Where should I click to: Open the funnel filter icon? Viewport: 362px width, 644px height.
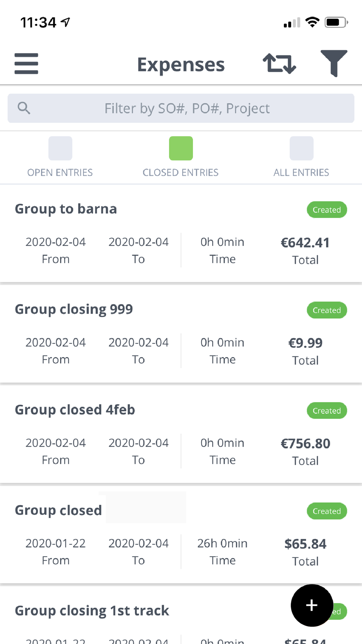click(334, 63)
